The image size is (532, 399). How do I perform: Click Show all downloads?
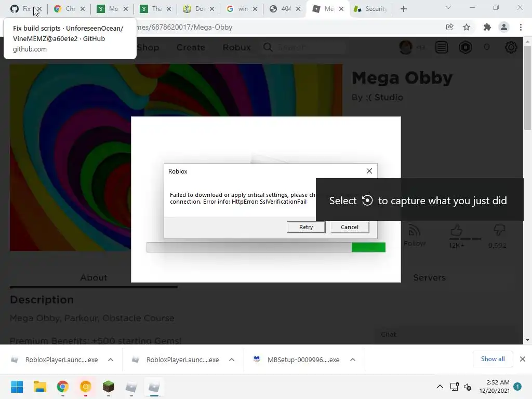click(493, 359)
